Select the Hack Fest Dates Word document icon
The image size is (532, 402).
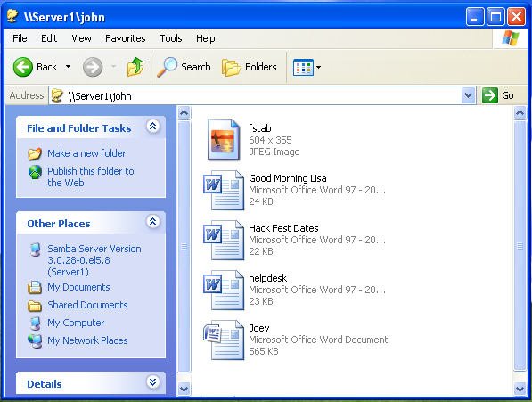tap(224, 240)
